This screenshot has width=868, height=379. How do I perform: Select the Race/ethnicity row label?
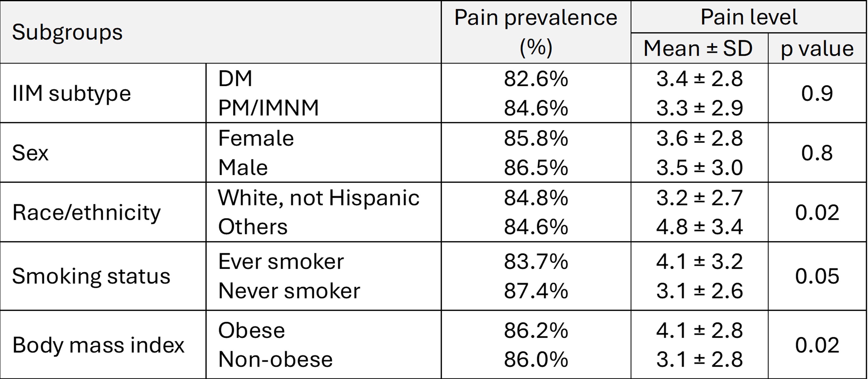pos(86,212)
